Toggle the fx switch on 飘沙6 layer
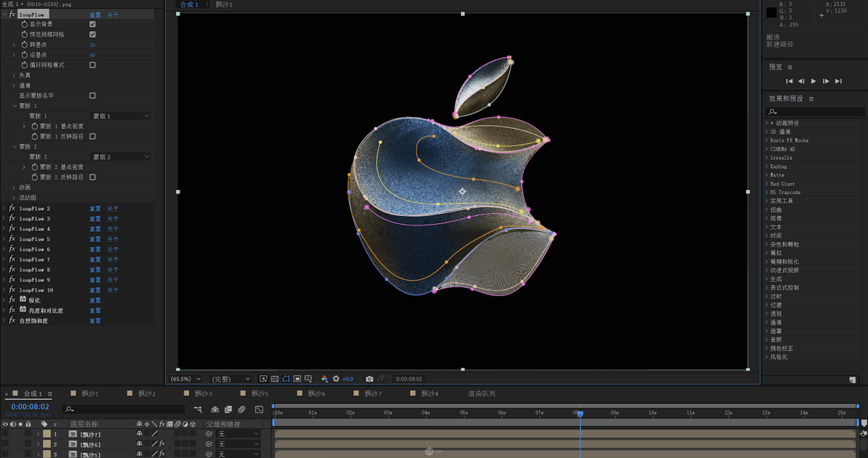Viewport: 868px width, 458px height. pos(162,444)
